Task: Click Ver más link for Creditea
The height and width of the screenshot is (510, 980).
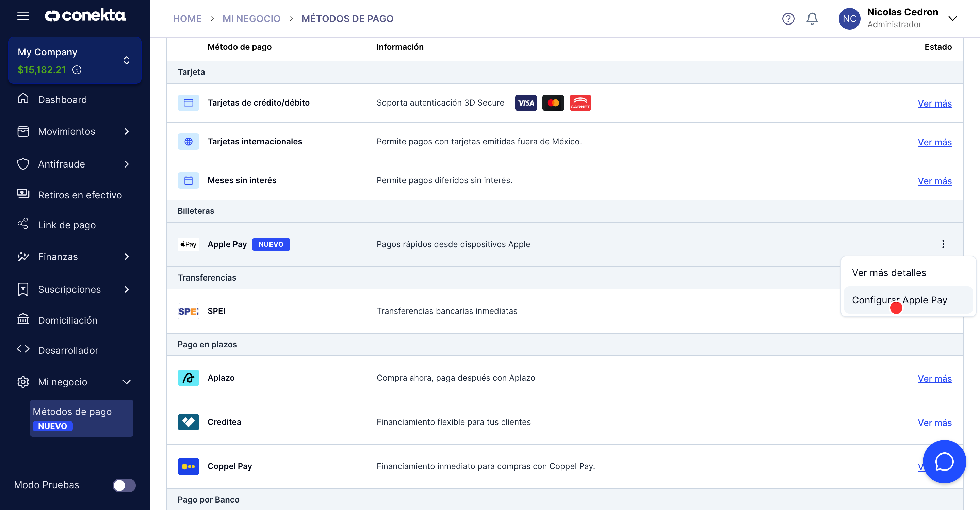Action: (934, 423)
